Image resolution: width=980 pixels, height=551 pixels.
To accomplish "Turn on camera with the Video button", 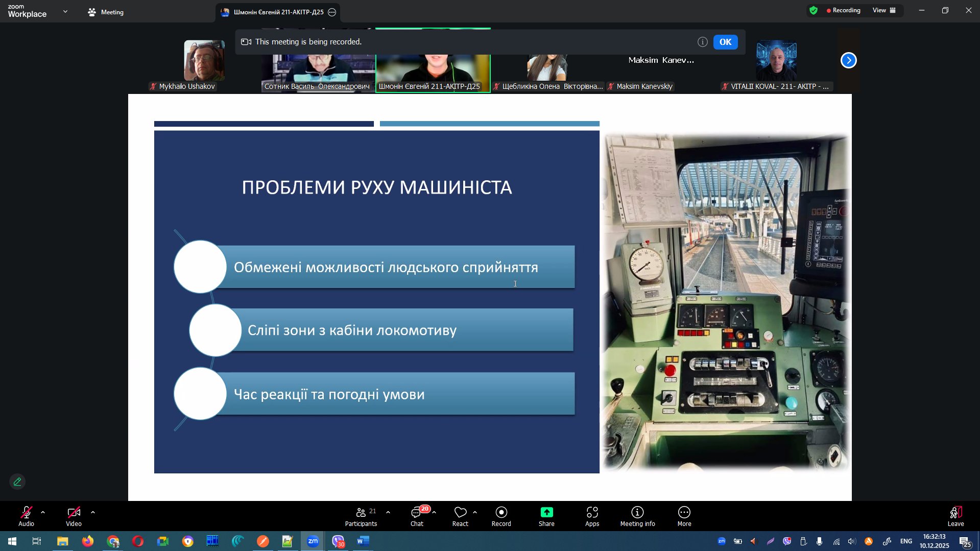I will point(74,516).
